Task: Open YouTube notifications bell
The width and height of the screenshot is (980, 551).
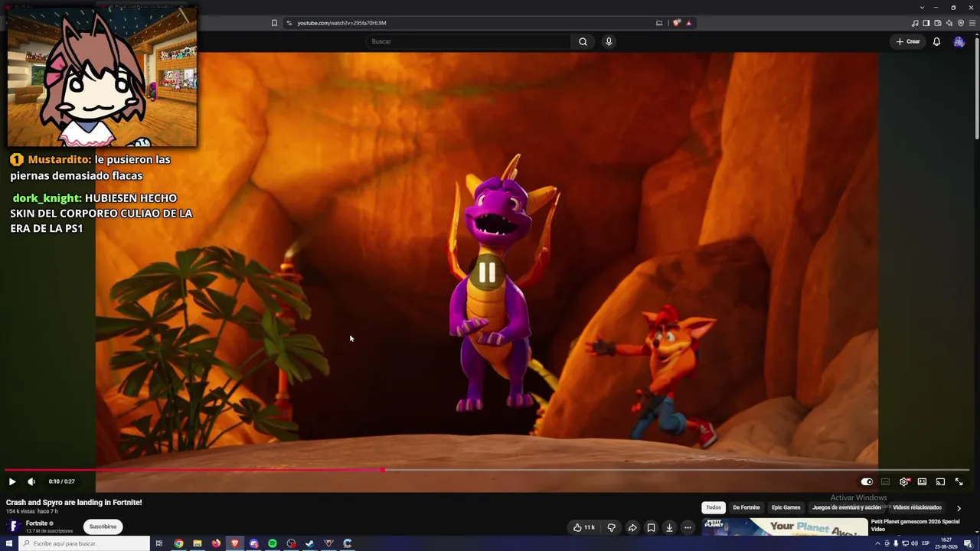Action: click(x=936, y=41)
